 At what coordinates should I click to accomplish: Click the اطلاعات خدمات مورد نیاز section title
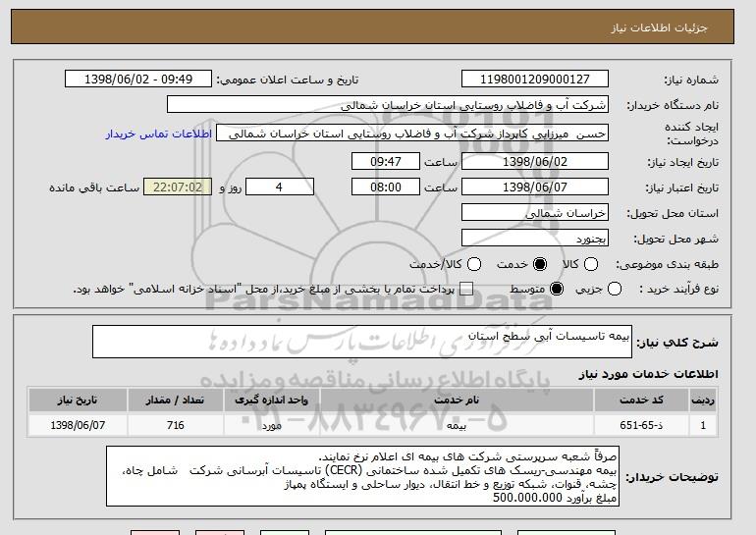coord(648,374)
